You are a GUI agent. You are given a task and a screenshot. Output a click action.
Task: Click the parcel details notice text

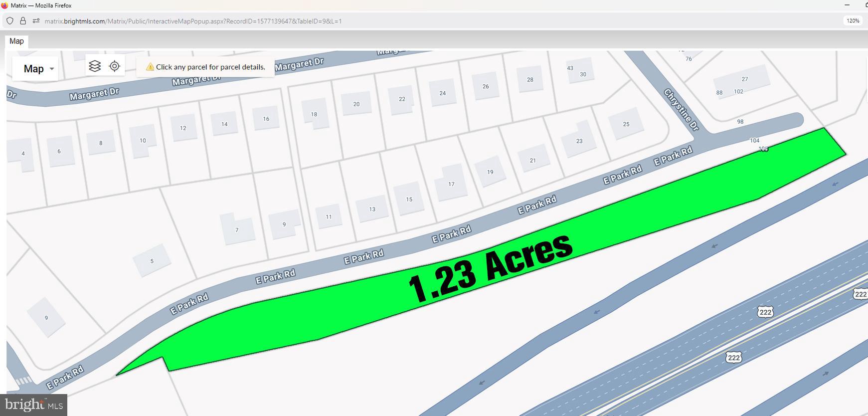(210, 67)
